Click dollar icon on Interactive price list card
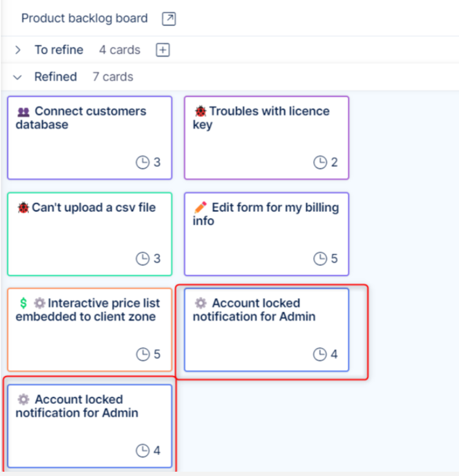 click(23, 303)
